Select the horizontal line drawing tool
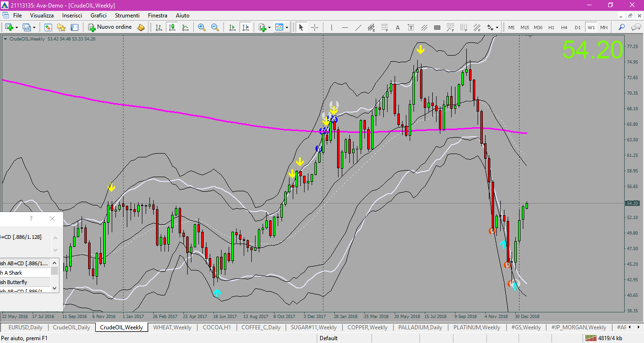 pos(345,27)
